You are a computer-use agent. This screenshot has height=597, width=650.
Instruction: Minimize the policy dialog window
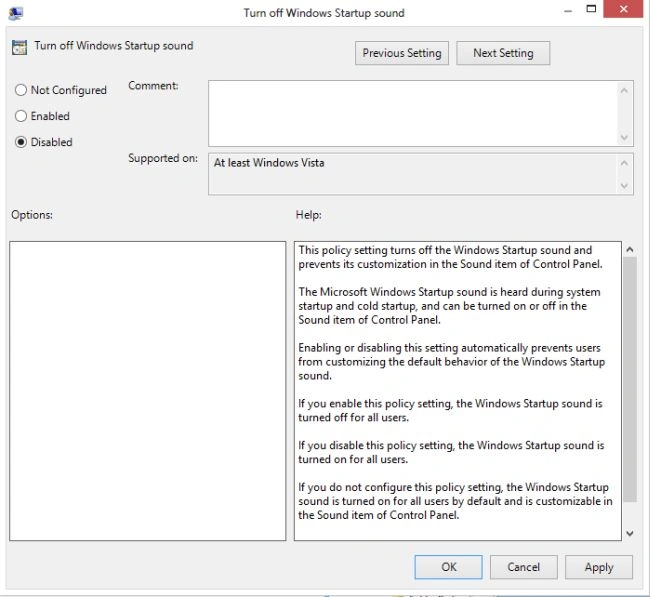click(568, 11)
